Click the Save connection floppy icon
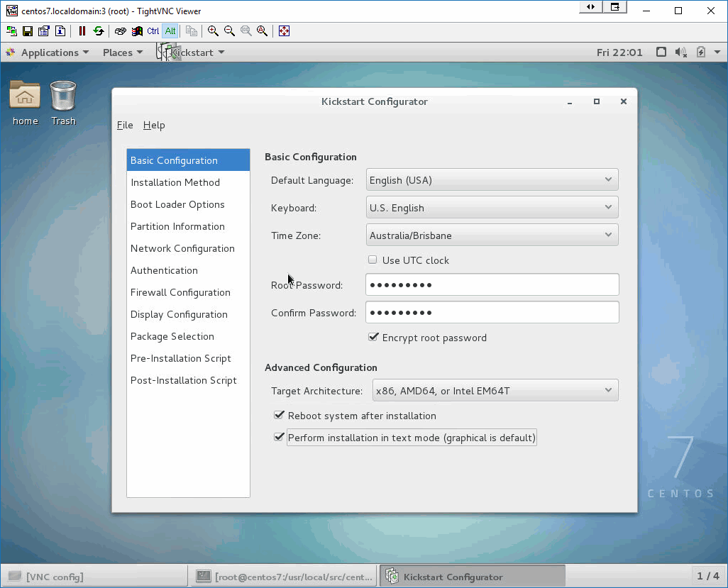This screenshot has height=588, width=728. click(28, 31)
